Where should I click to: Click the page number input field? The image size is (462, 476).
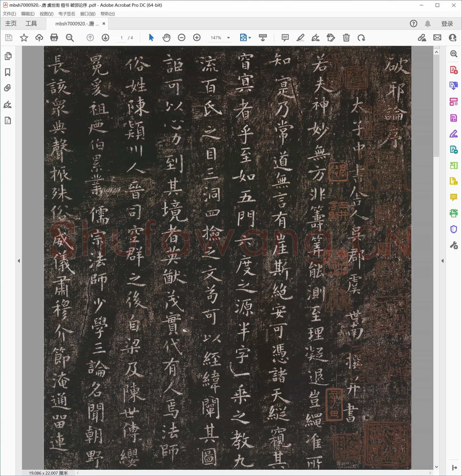click(x=122, y=38)
